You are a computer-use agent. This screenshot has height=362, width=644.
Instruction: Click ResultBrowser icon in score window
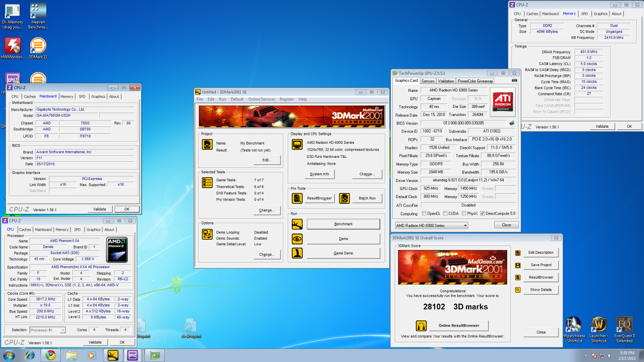[x=518, y=277]
